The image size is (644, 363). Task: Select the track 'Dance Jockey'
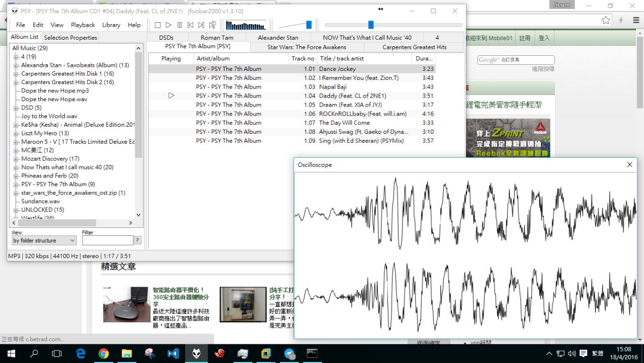292,69
